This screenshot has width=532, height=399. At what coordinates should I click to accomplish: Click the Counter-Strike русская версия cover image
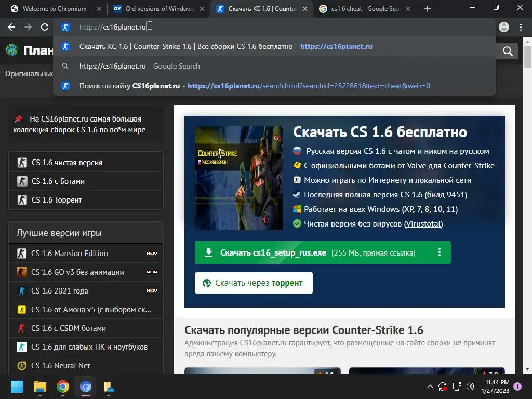(x=238, y=178)
